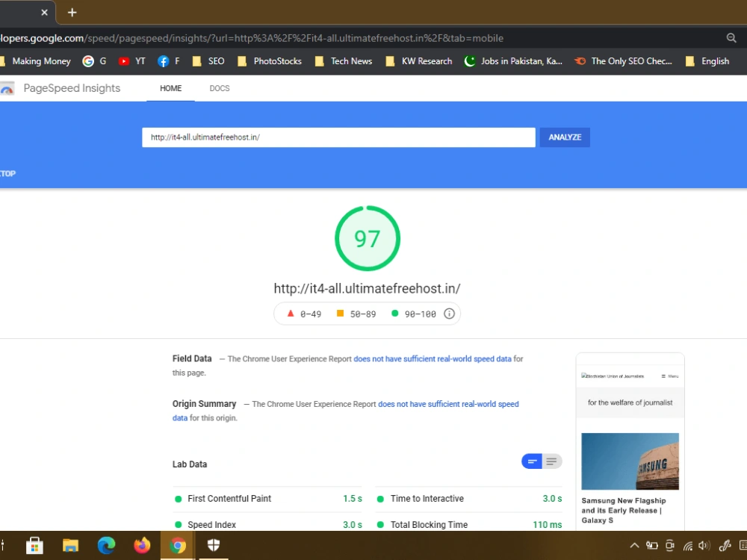Click the 3.0 s Speed Index value
Screen dimensions: 747x560
coord(353,524)
